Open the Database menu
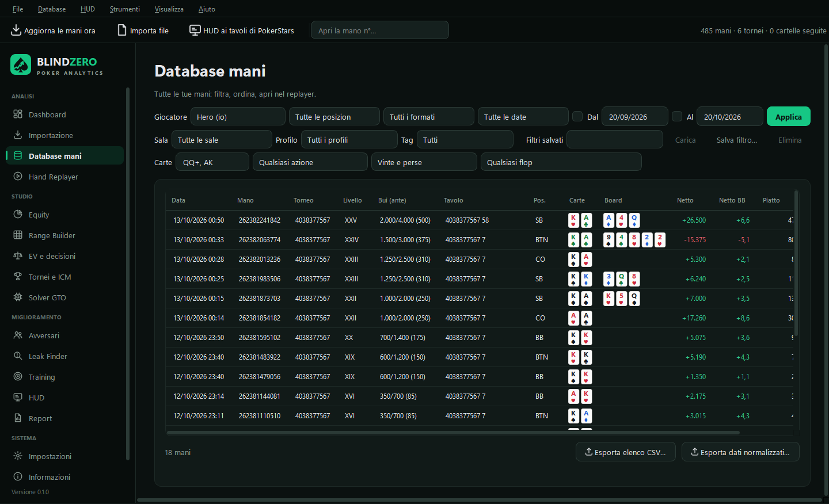This screenshot has width=829, height=504. 52,9
